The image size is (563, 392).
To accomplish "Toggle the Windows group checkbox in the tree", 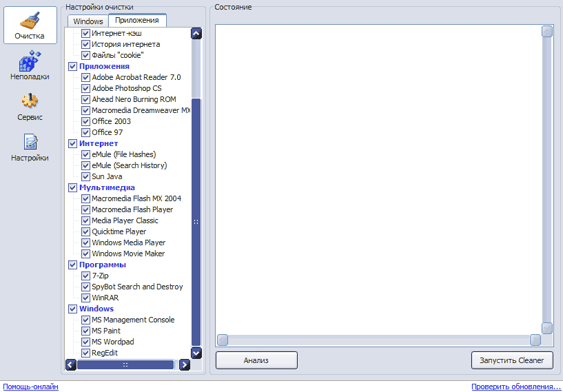I will (72, 309).
